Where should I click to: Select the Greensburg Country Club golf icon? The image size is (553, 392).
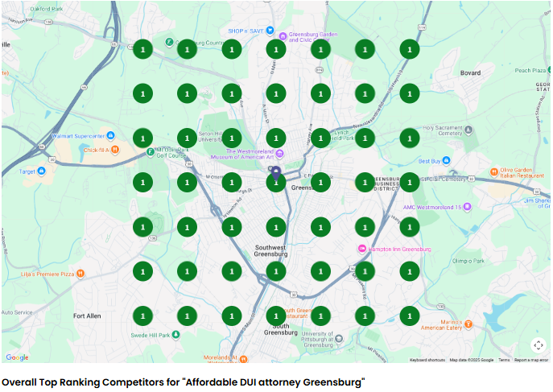[169, 43]
